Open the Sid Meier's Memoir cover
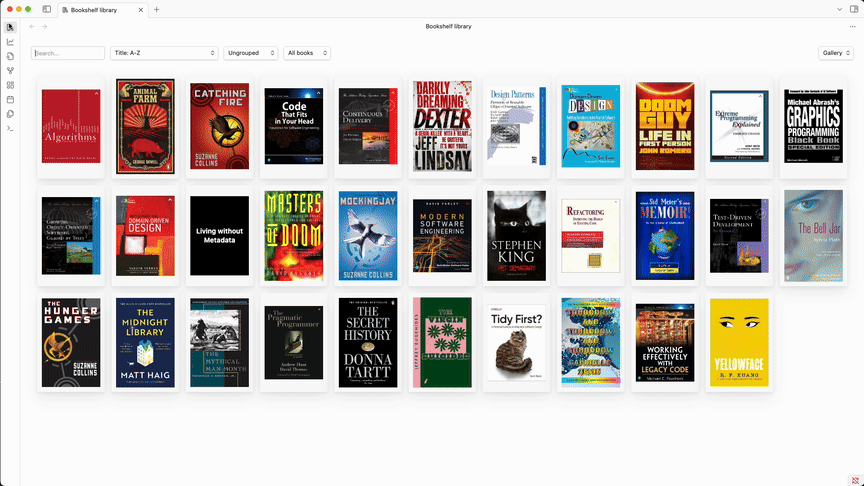Screen dimensions: 864x486 click(665, 236)
